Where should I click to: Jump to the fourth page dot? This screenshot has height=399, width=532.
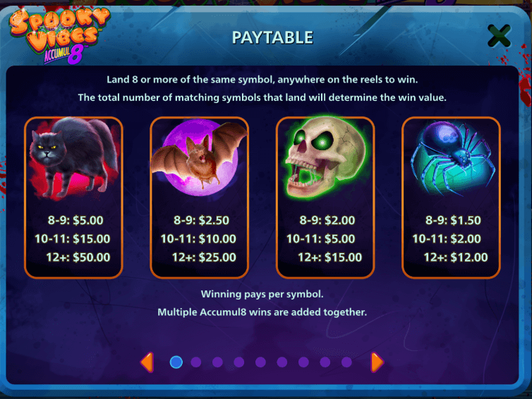(239, 362)
